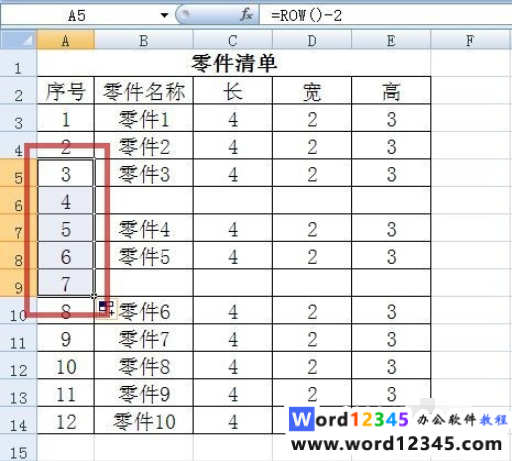Click serial number cell showing 6
Image resolution: width=512 pixels, height=461 pixels.
click(66, 255)
